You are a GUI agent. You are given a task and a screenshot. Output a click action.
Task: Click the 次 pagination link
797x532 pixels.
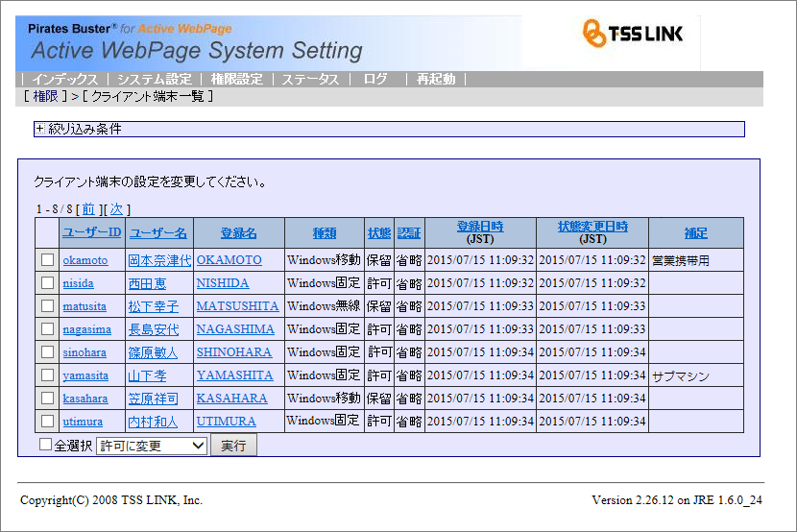pos(116,209)
